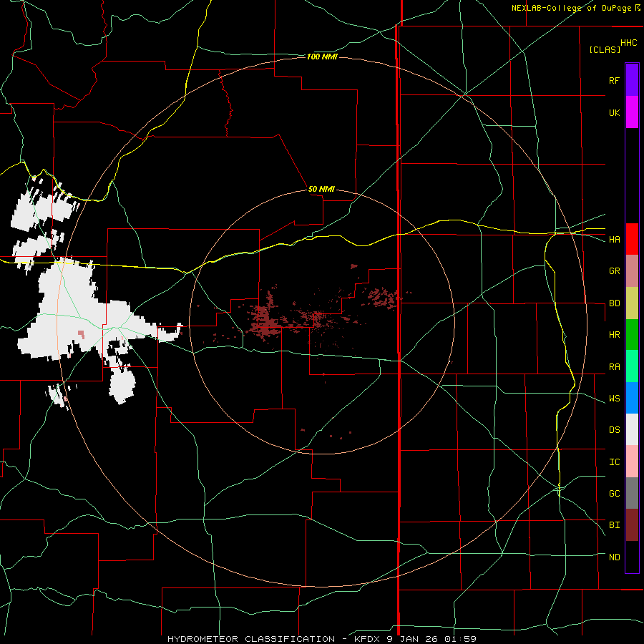Select the HR legend label
This screenshot has height=644, width=644.
[614, 335]
